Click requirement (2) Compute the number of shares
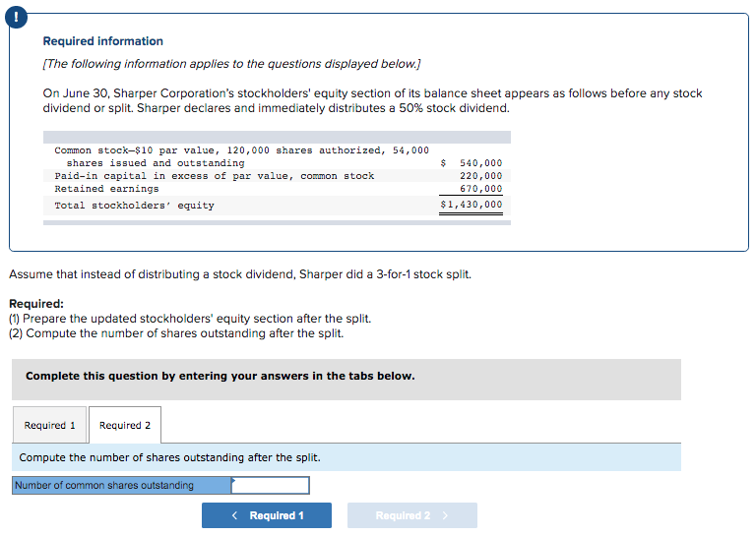The height and width of the screenshot is (536, 756). pos(176,333)
